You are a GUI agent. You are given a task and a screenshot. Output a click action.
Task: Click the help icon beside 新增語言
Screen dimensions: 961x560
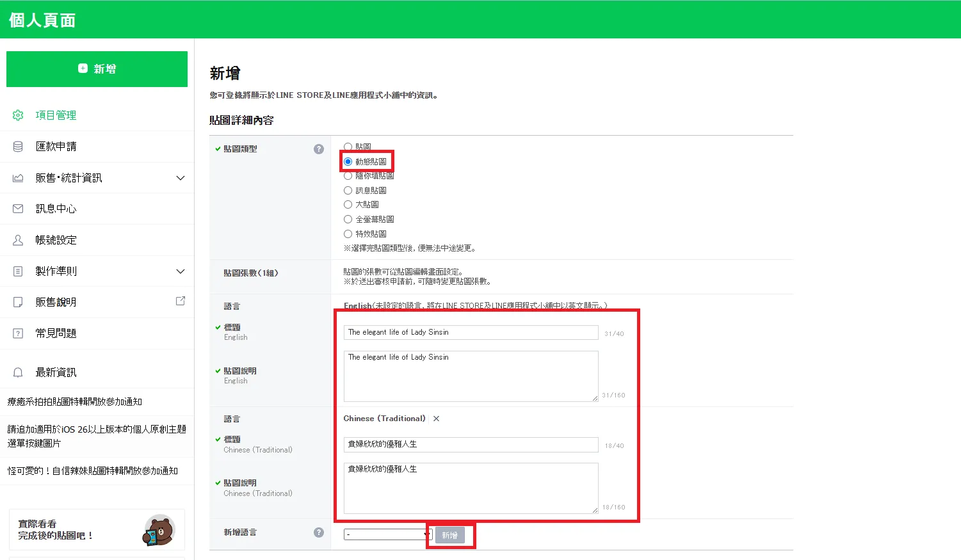pyautogui.click(x=319, y=532)
